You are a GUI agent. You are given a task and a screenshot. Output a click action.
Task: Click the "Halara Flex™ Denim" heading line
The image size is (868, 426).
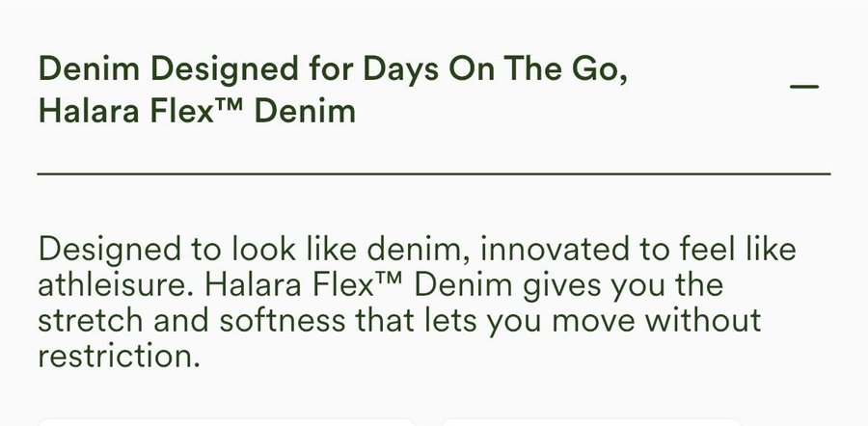[x=196, y=112]
